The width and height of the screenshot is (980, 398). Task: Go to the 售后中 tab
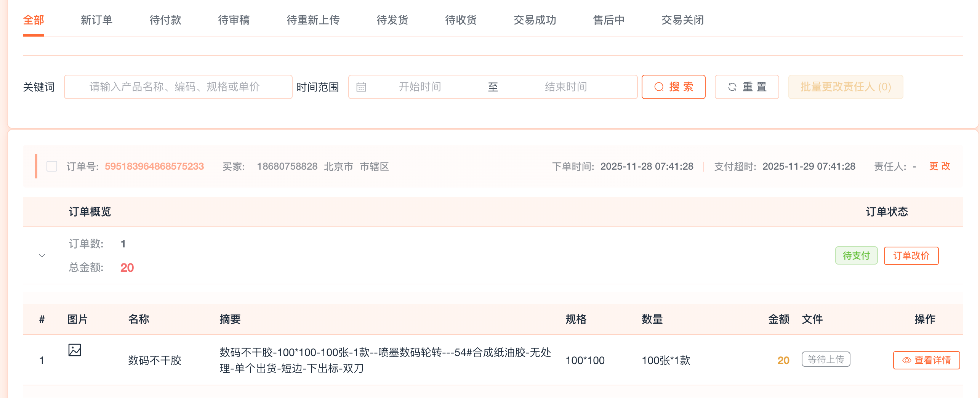point(608,20)
